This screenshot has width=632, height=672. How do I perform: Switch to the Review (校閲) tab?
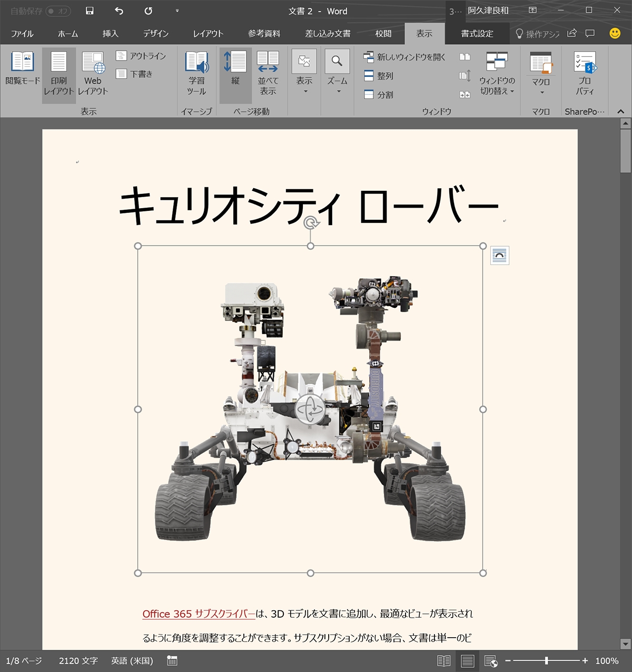coord(383,34)
